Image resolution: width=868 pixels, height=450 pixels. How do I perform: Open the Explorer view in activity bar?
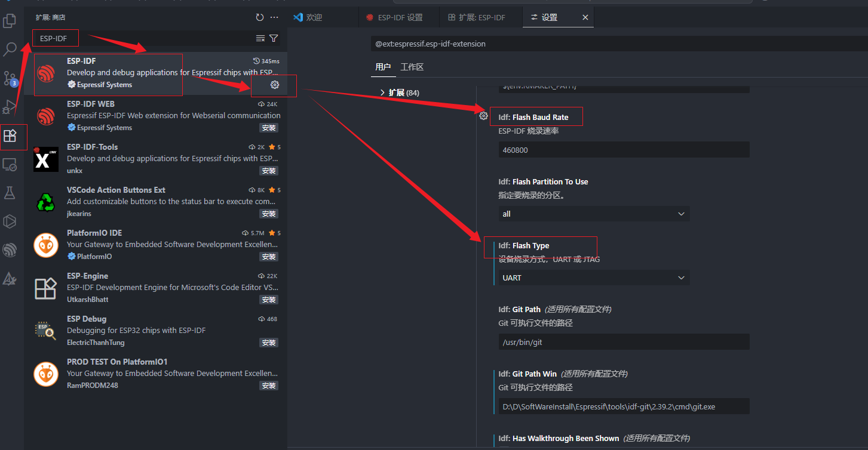(10, 21)
